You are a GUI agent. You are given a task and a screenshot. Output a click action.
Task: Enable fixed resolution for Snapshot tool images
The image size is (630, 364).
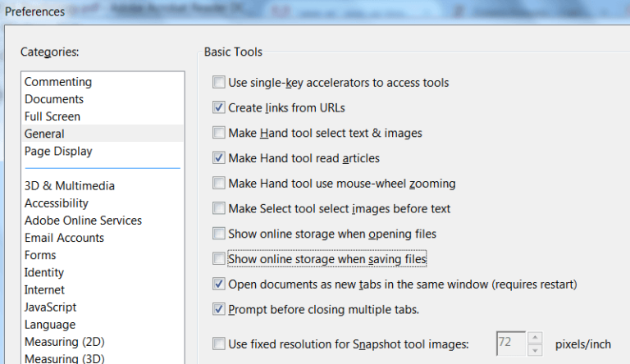[218, 344]
